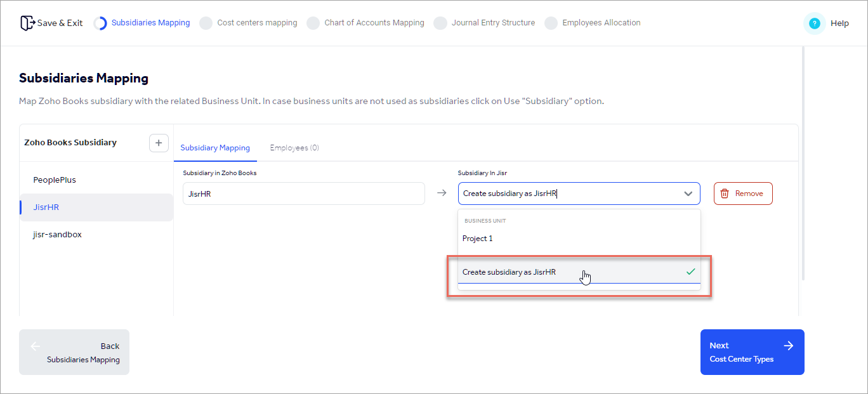Open the Journal Entry Structure step

point(492,22)
